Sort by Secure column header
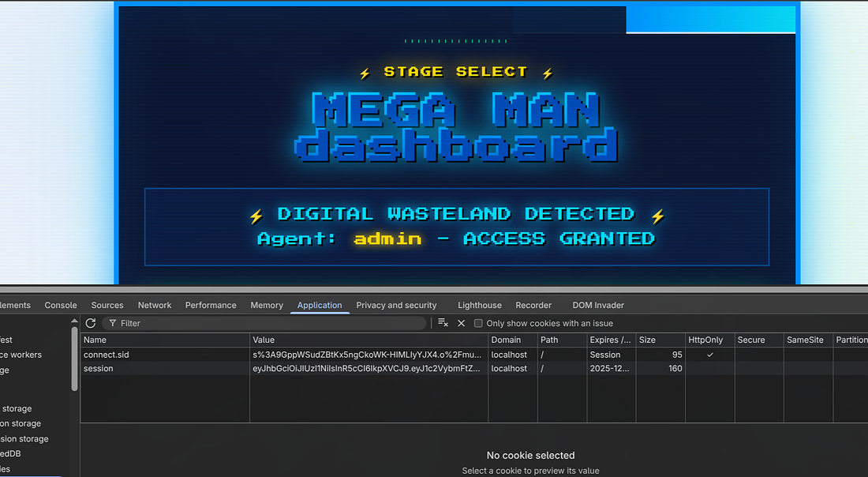The image size is (868, 477). click(x=759, y=340)
